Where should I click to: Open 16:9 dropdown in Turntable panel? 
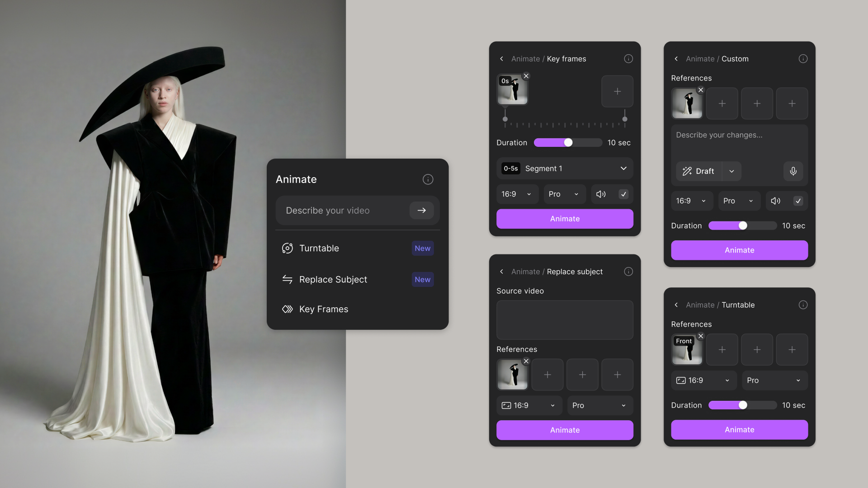coord(703,380)
